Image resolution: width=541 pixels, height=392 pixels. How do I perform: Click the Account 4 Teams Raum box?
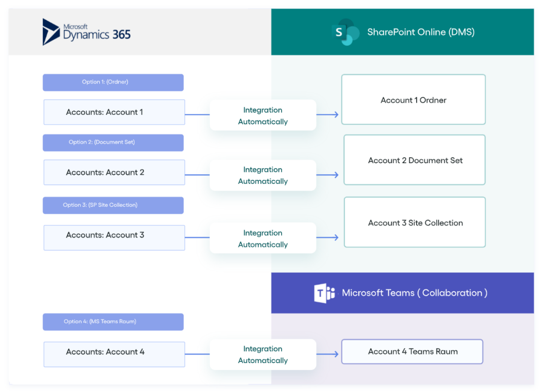[x=412, y=351]
